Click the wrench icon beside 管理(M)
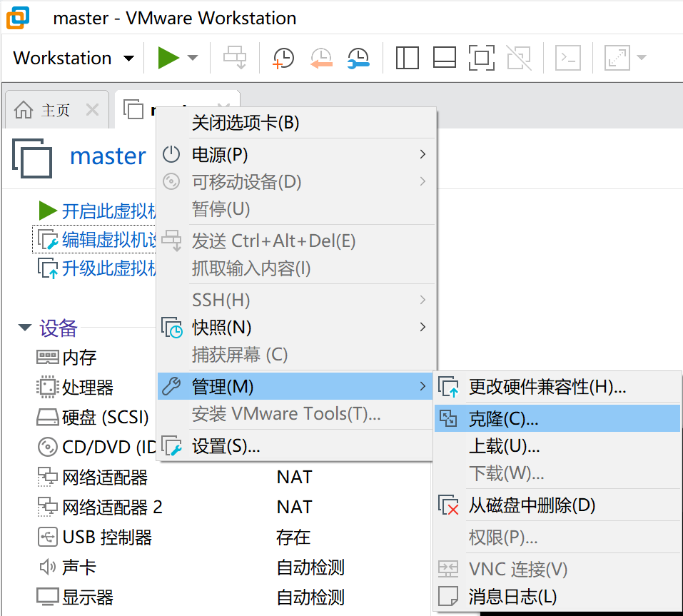This screenshot has width=683, height=616. tap(171, 386)
